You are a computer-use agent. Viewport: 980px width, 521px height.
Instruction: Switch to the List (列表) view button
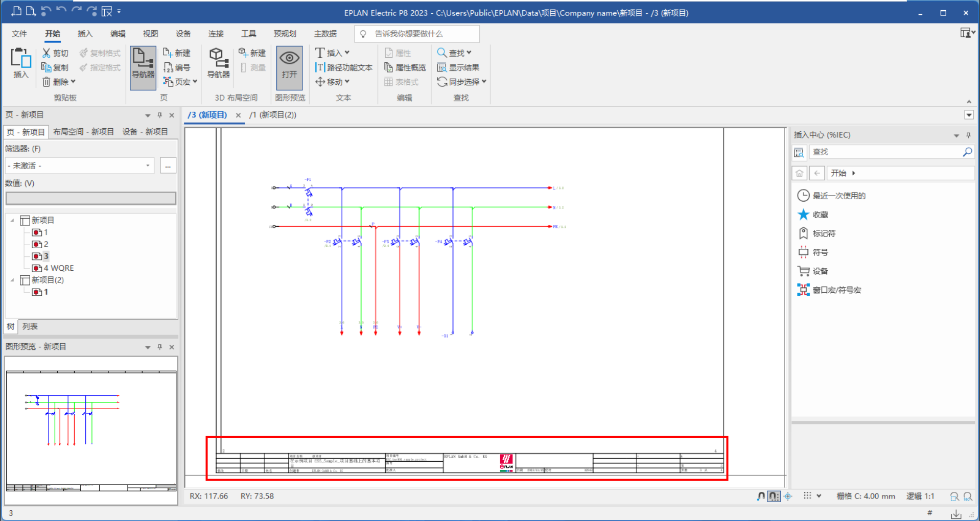[x=30, y=326]
